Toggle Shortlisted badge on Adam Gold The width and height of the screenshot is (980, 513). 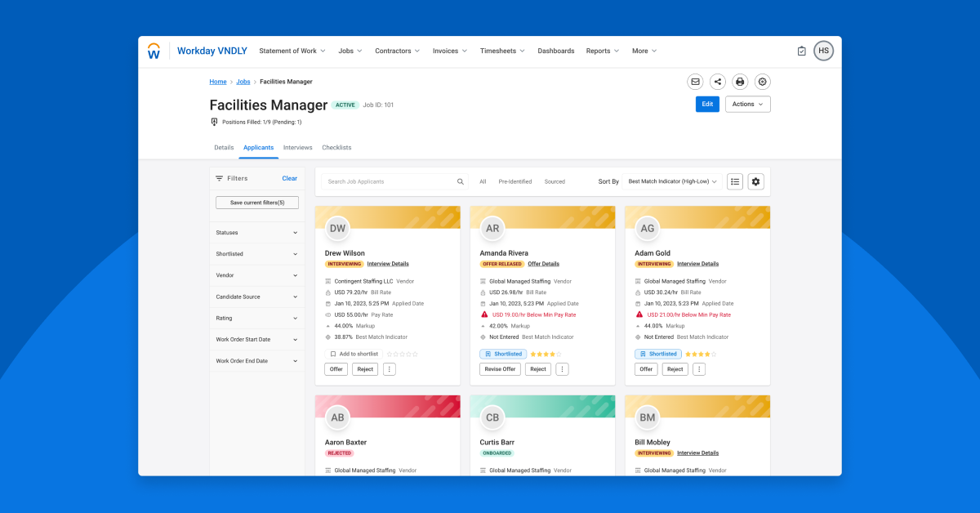[658, 354]
